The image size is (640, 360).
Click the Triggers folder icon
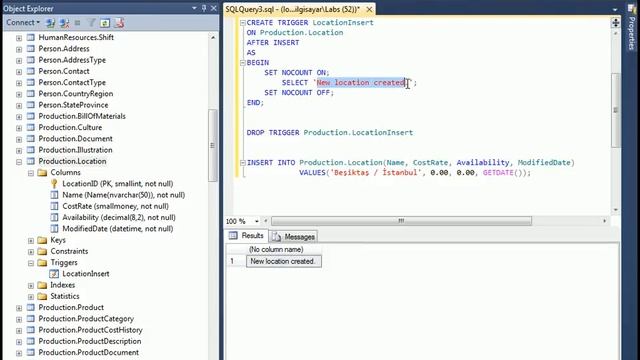coord(42,262)
